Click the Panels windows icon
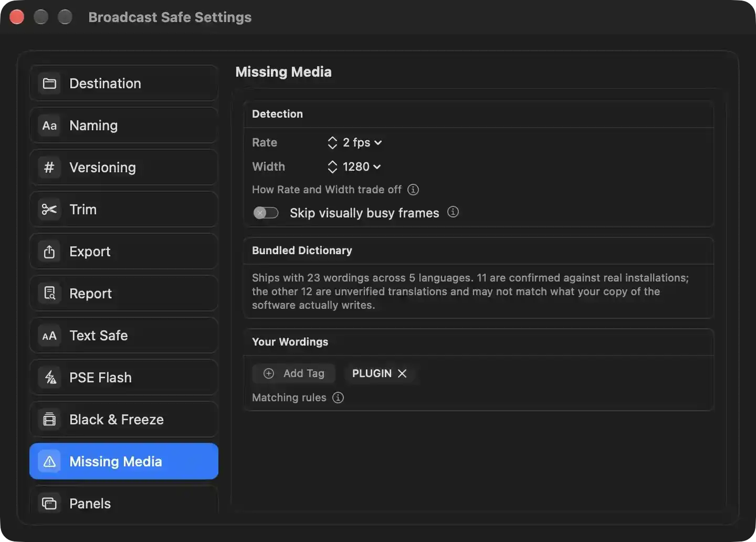This screenshot has width=756, height=542. click(49, 504)
